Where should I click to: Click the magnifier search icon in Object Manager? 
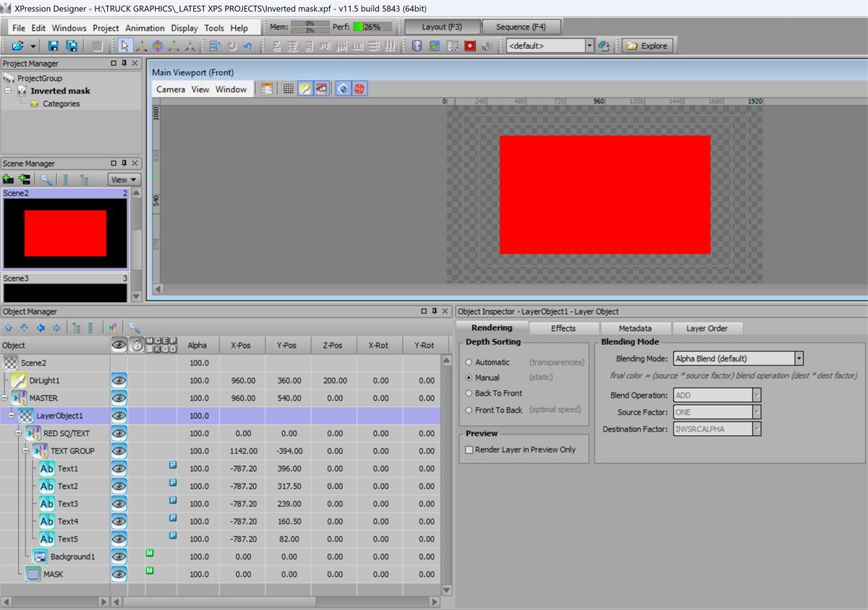tap(135, 328)
